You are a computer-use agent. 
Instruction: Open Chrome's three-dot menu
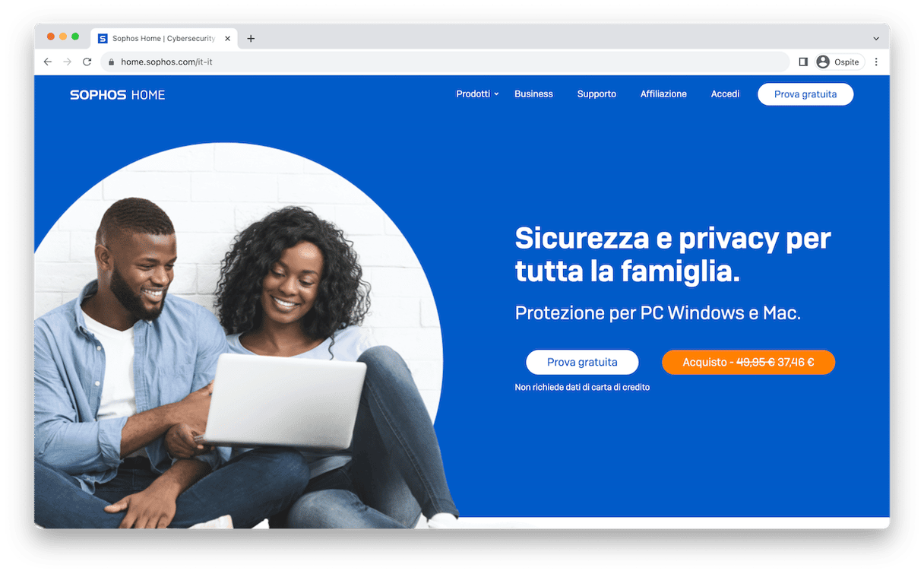click(x=876, y=62)
